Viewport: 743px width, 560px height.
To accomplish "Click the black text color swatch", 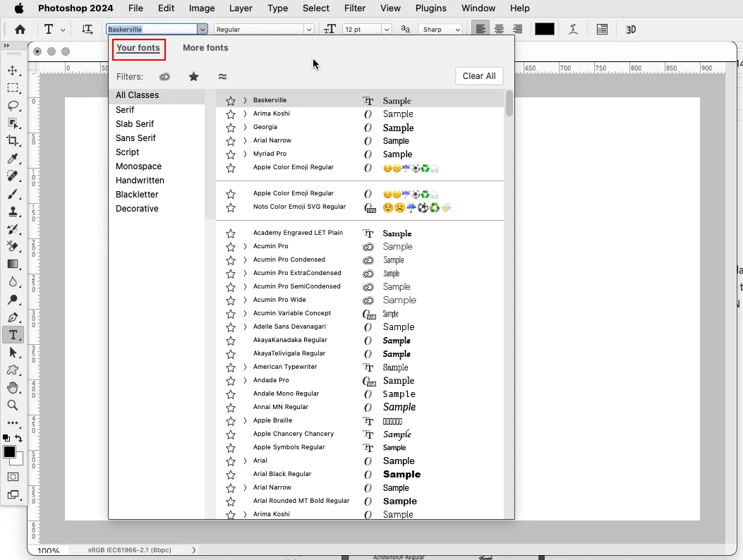I will coord(545,30).
